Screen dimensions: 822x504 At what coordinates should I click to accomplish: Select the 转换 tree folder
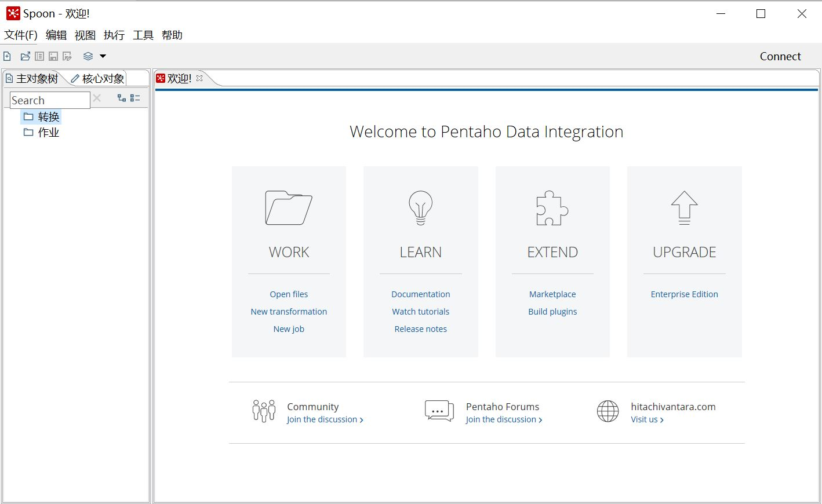pyautogui.click(x=41, y=117)
